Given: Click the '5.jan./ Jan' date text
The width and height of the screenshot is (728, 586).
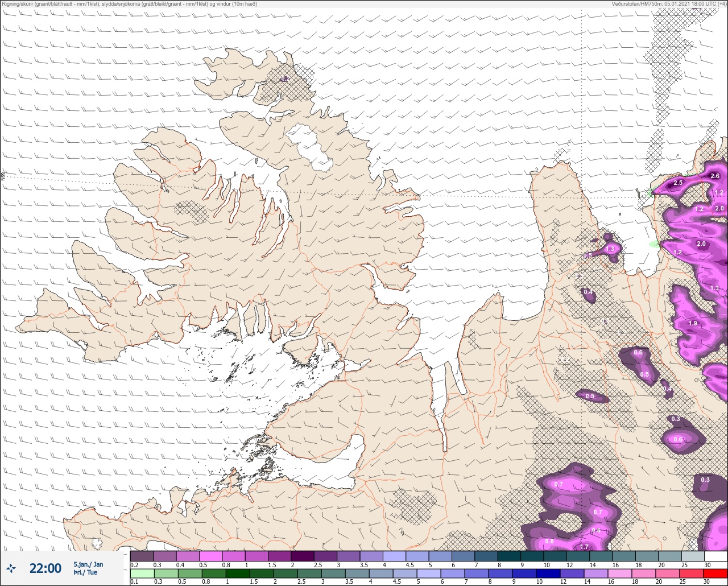Looking at the screenshot, I should (88, 564).
